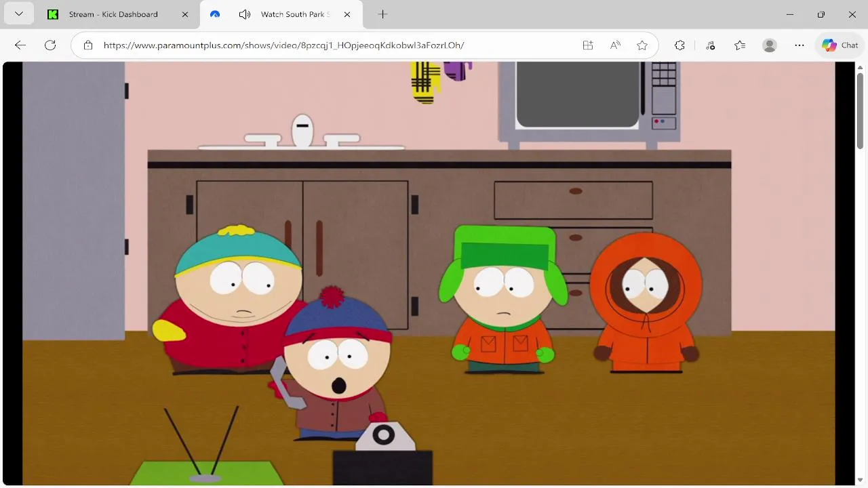Open Copilot Chat
Image resolution: width=868 pixels, height=488 pixels.
(840, 45)
